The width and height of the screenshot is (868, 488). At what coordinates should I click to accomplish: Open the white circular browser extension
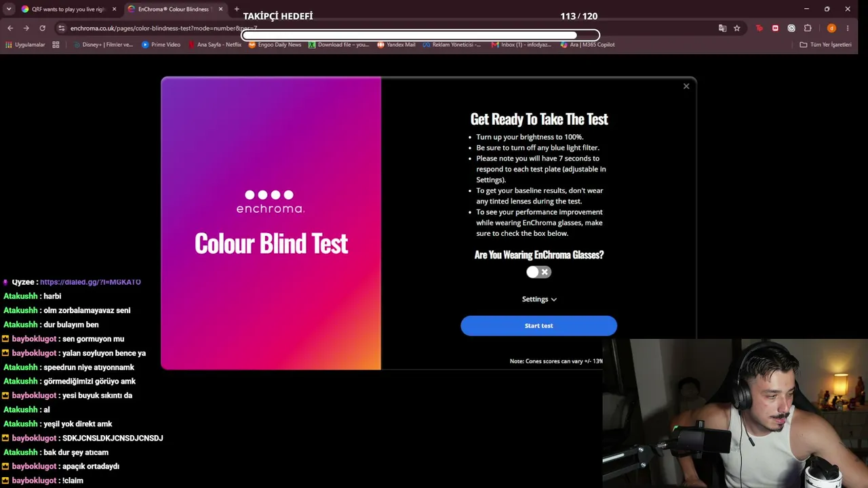pos(791,28)
